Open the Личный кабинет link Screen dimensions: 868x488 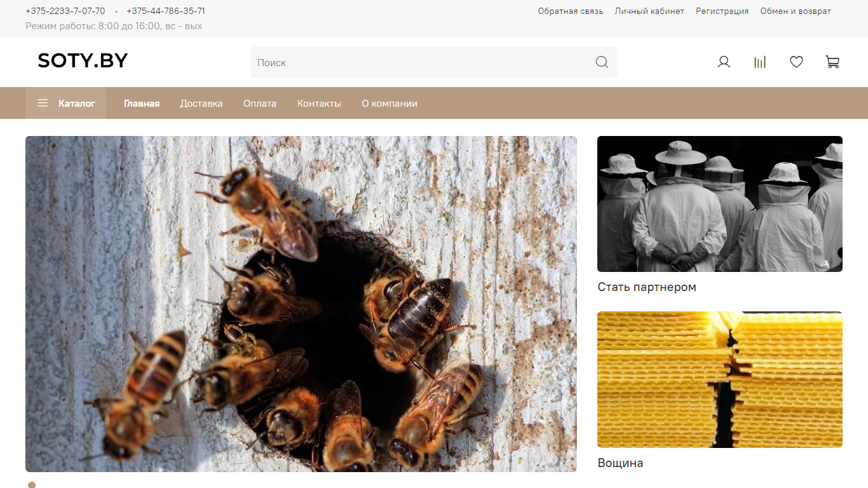649,11
